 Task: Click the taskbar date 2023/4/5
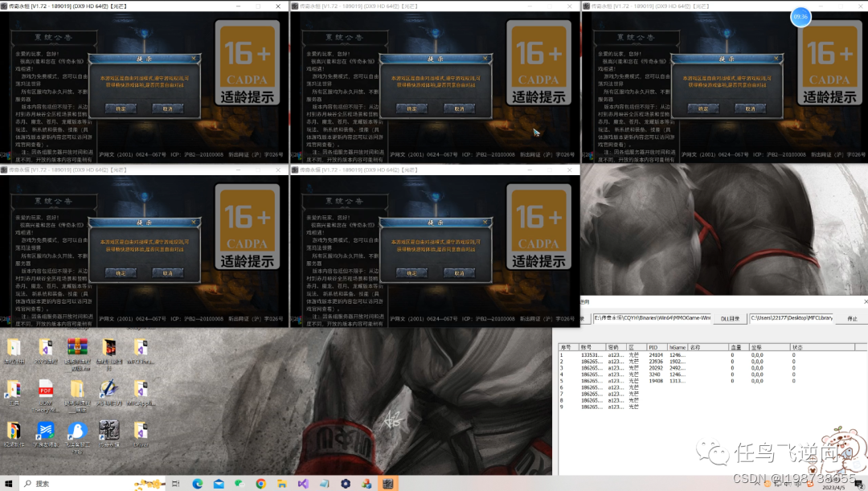click(833, 488)
